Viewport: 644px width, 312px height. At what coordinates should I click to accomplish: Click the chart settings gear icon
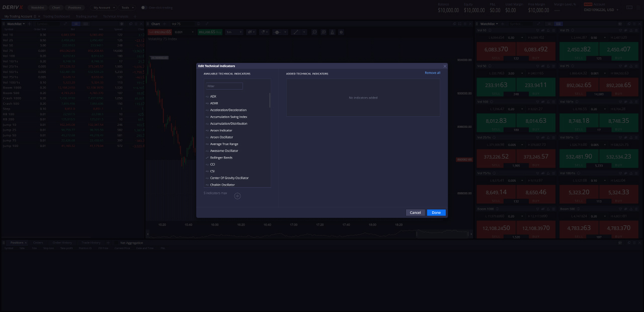(341, 32)
